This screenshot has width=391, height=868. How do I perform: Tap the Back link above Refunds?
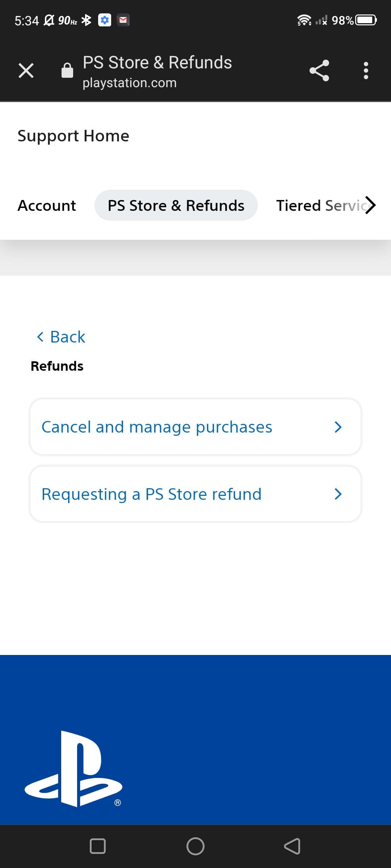point(61,337)
